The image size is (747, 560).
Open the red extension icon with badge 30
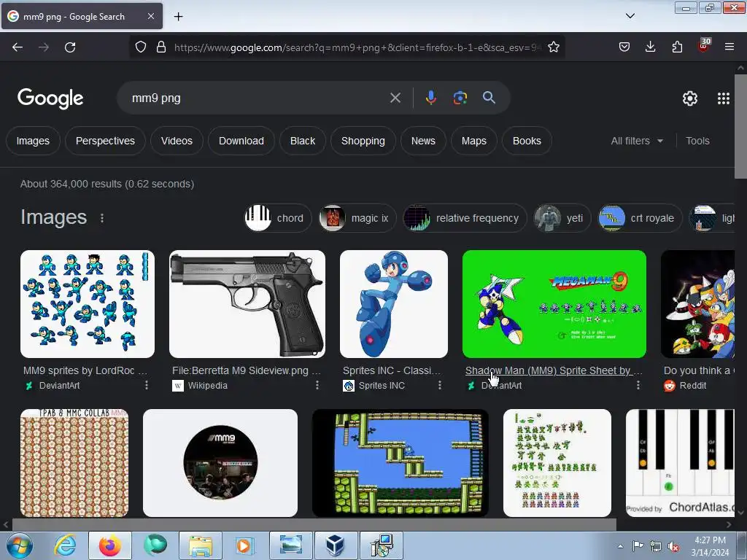[x=704, y=46]
